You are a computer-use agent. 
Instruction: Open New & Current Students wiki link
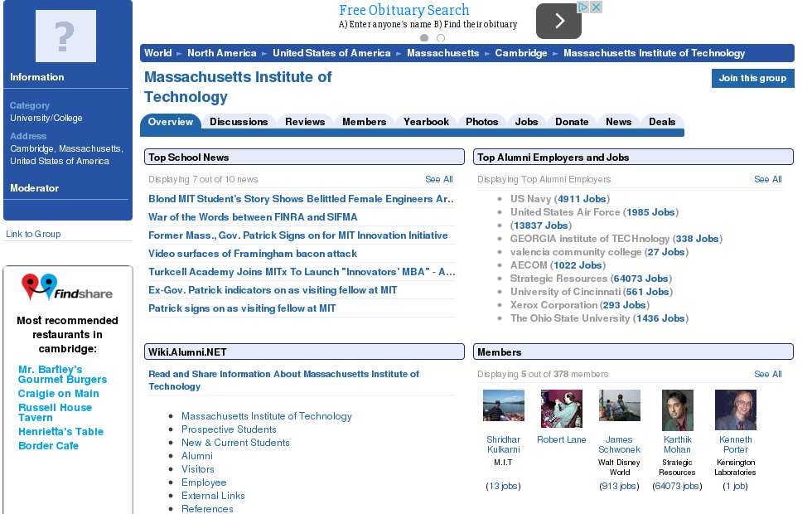pyautogui.click(x=235, y=443)
